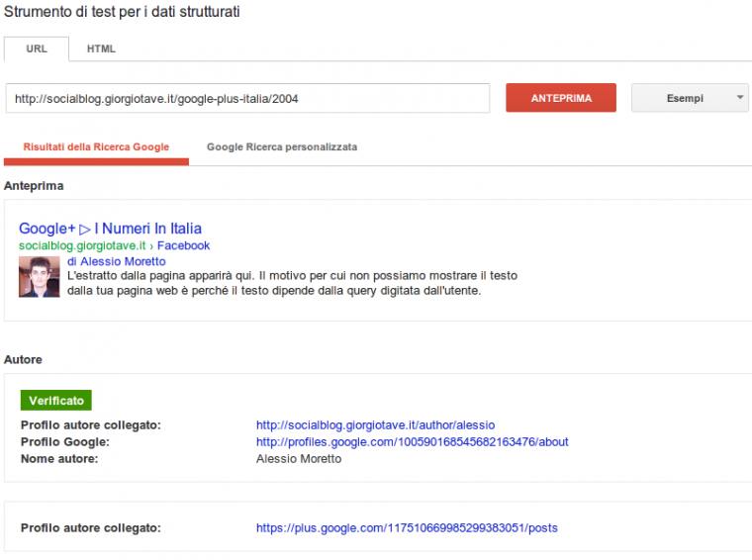Click the green Verificato badge

56,401
